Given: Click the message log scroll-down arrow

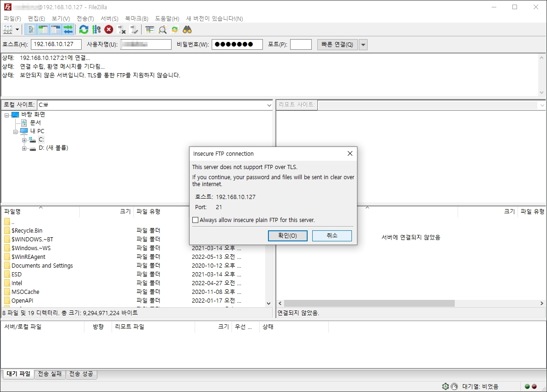Looking at the screenshot, I should [541, 92].
